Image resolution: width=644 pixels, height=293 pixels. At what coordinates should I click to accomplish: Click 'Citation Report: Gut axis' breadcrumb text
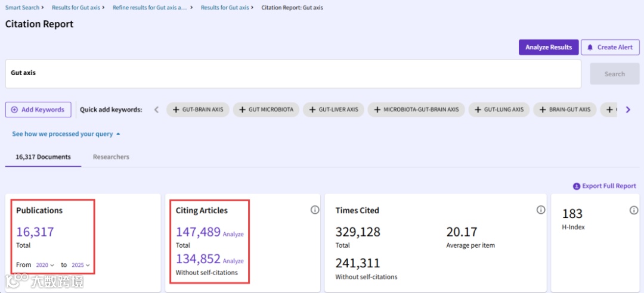click(292, 7)
